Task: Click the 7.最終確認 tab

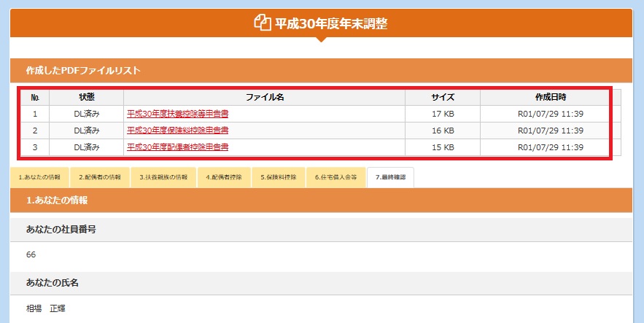Action: tap(389, 177)
